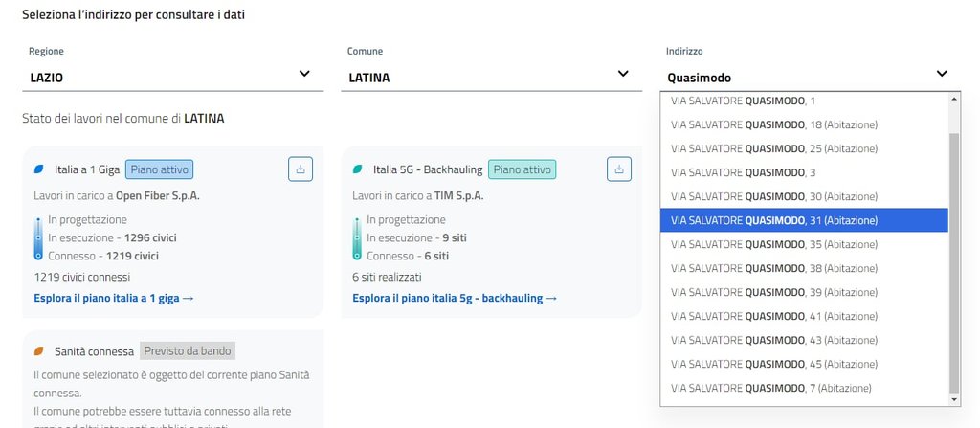This screenshot has height=428, width=980.
Task: Expand the Regione dropdown showing LAZIO
Action: pyautogui.click(x=304, y=74)
